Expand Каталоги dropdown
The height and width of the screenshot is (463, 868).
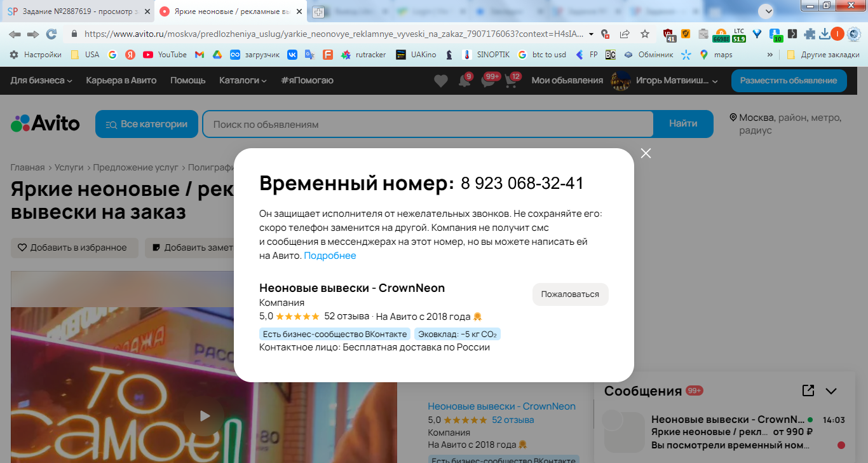[x=243, y=81]
